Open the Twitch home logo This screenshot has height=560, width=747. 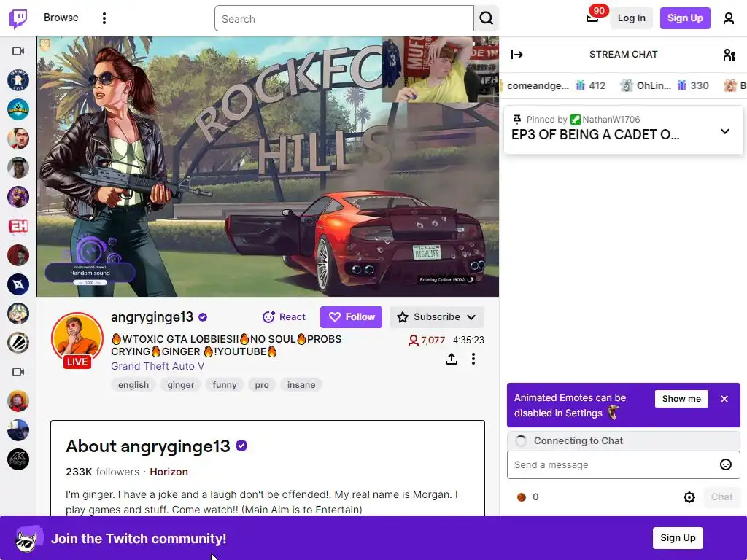pyautogui.click(x=18, y=18)
